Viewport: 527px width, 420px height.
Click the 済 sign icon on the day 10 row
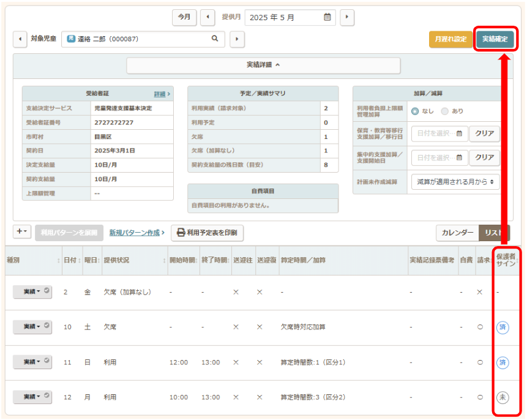pyautogui.click(x=503, y=327)
